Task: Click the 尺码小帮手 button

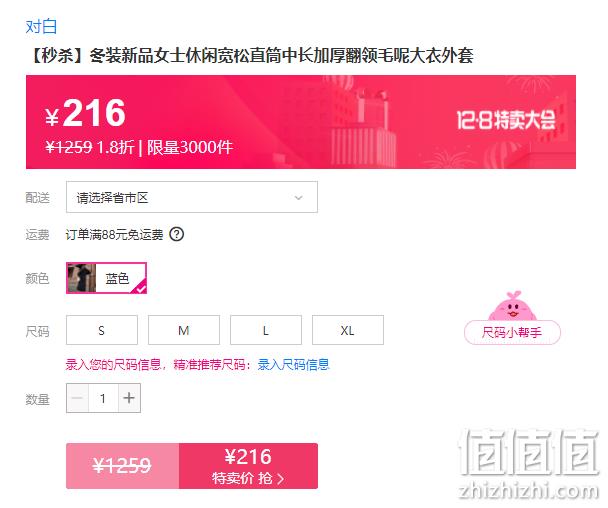Action: [x=512, y=332]
